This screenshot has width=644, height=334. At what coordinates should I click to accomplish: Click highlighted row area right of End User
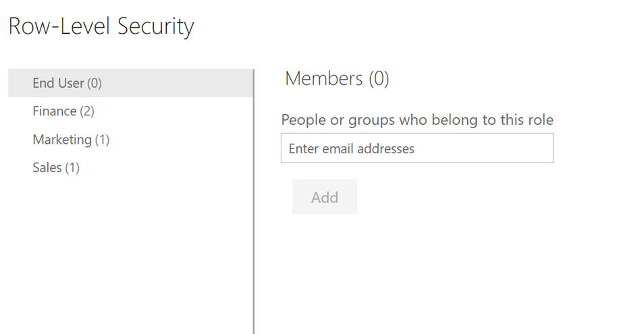[182, 83]
